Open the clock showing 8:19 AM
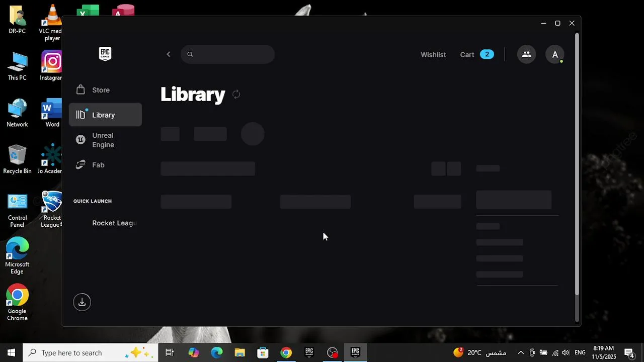 point(604,352)
